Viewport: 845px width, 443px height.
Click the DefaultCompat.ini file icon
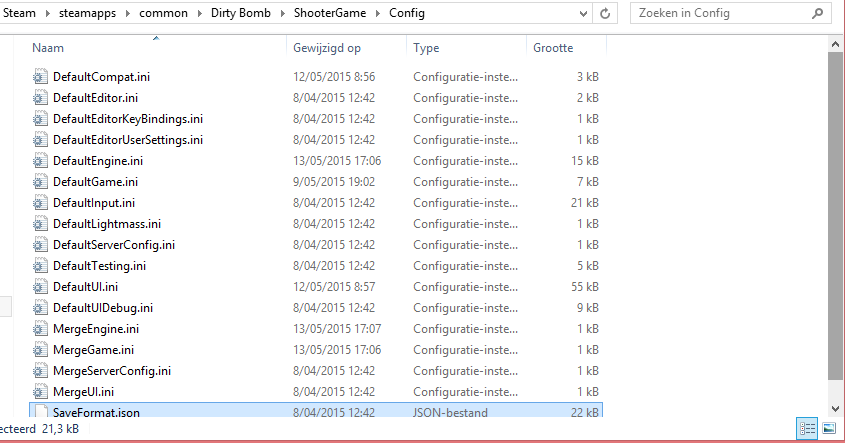(40, 77)
